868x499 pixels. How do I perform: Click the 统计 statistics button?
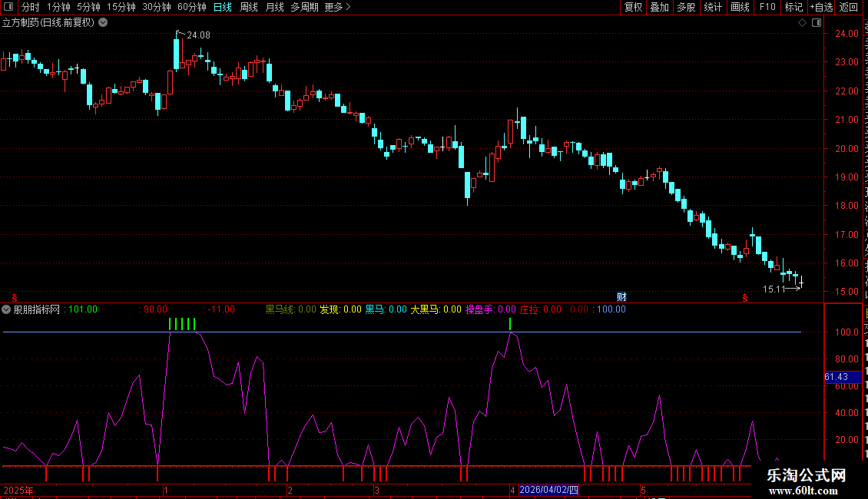click(x=713, y=7)
